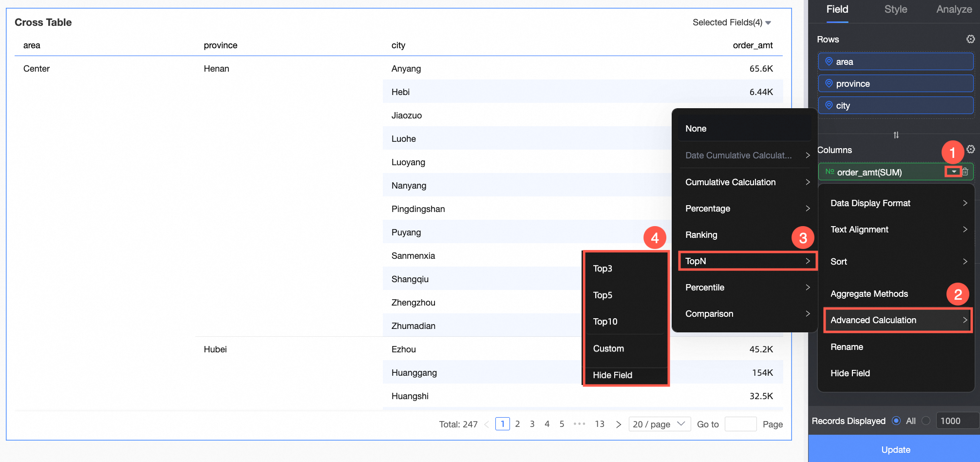Expand the Cumulative Calculation submenu
The height and width of the screenshot is (462, 980).
(x=747, y=182)
